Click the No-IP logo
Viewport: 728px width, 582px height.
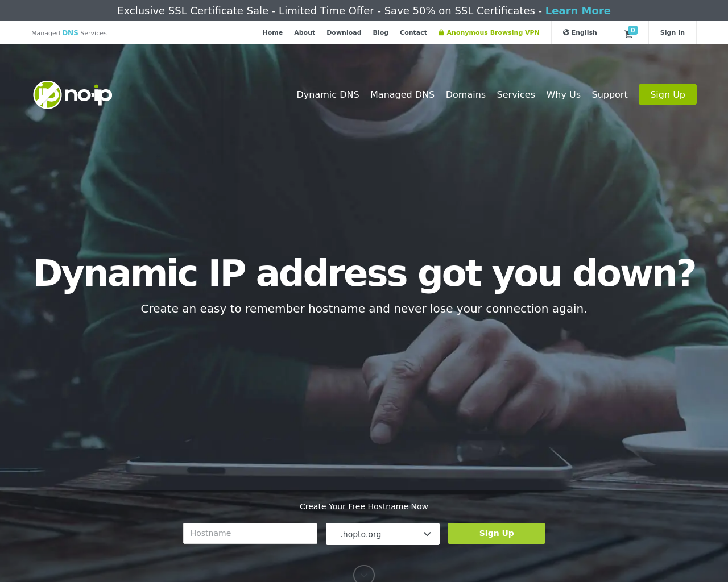[x=73, y=94]
